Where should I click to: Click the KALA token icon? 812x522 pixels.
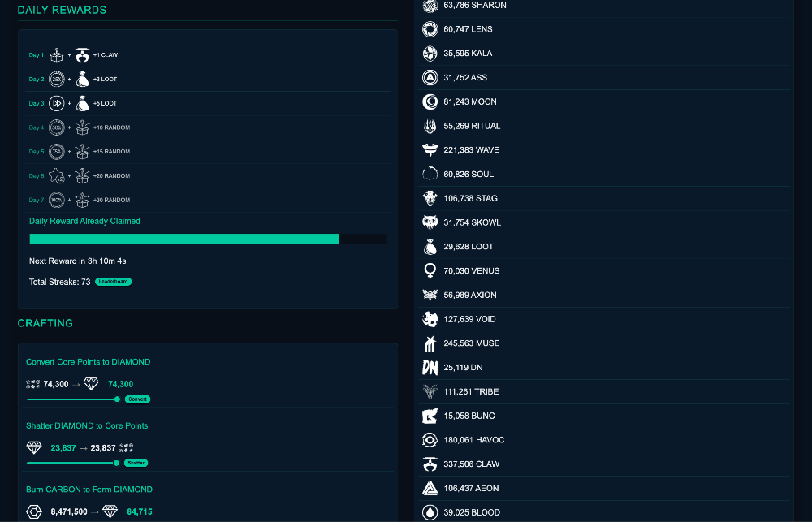point(430,54)
